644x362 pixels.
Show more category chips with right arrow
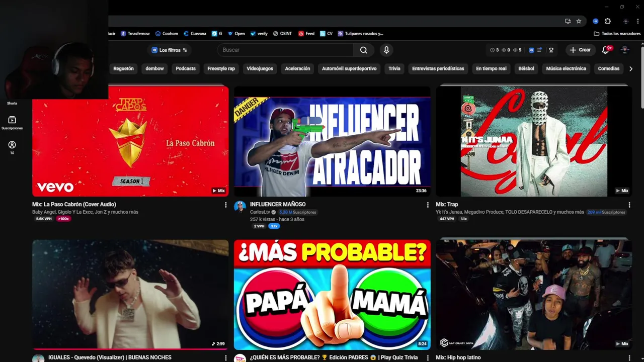(x=631, y=68)
